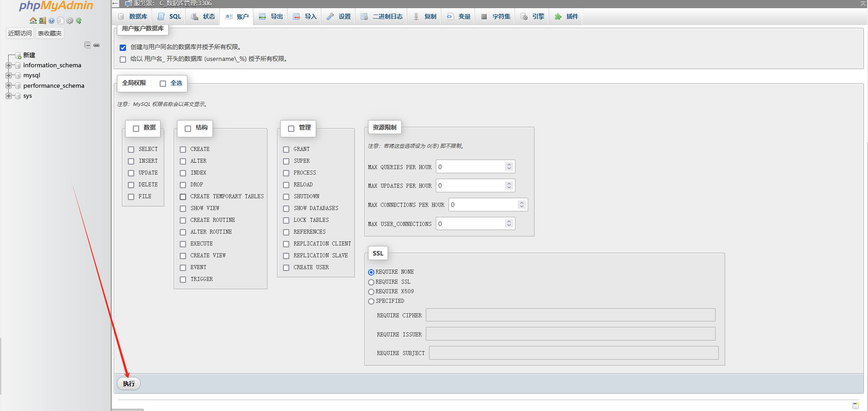Open the 二进制日志 tab

[x=382, y=16]
